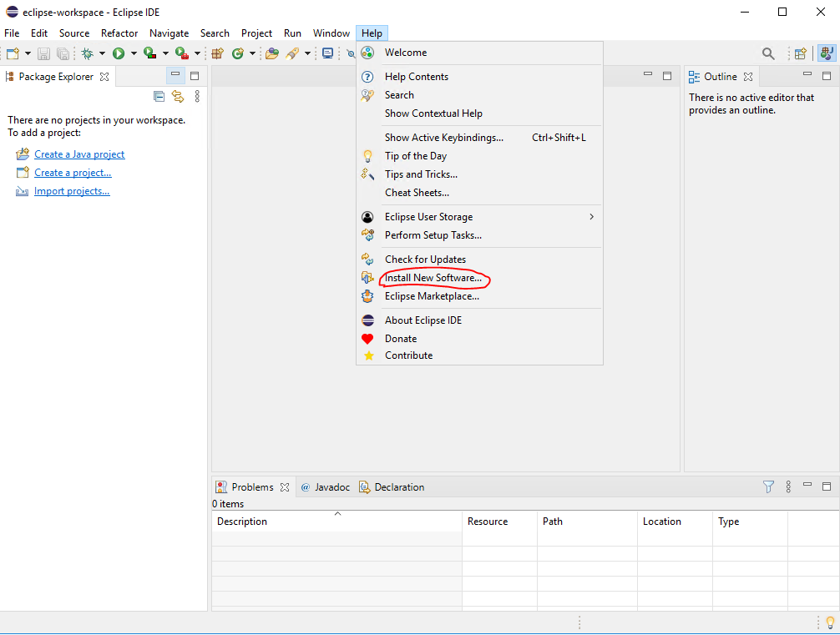This screenshot has width=840, height=635.
Task: Open the Problems view menu dots
Action: [788, 486]
